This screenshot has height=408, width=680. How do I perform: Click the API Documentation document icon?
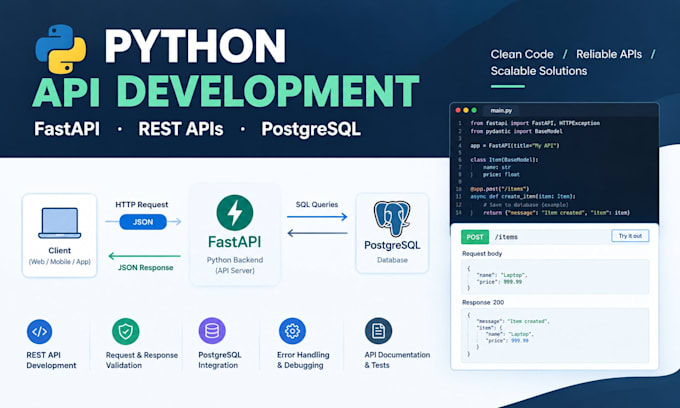[378, 331]
